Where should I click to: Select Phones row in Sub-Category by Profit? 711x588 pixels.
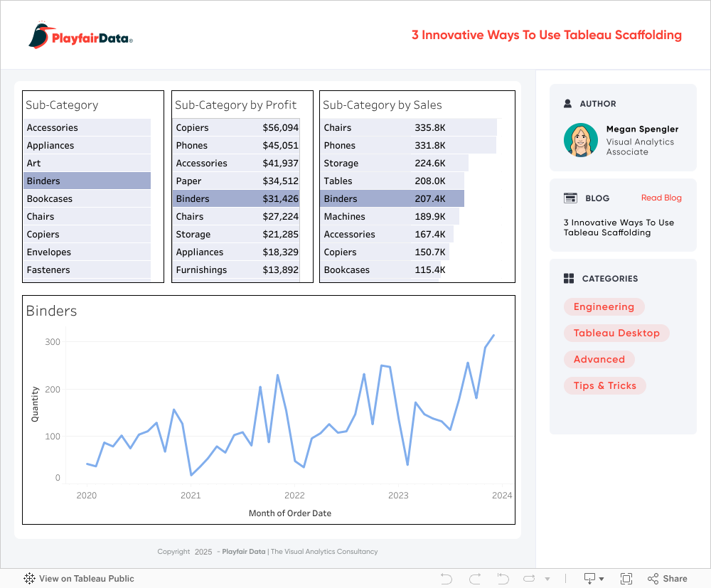[236, 146]
